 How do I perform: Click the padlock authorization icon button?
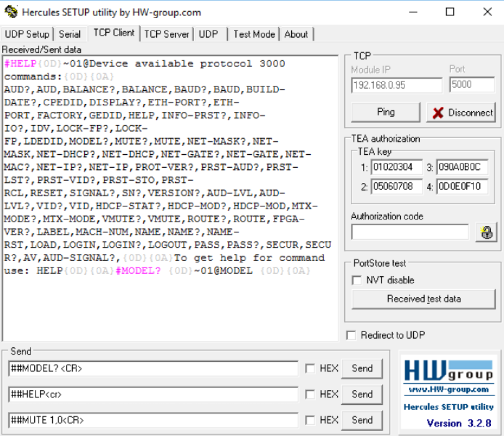(x=487, y=232)
